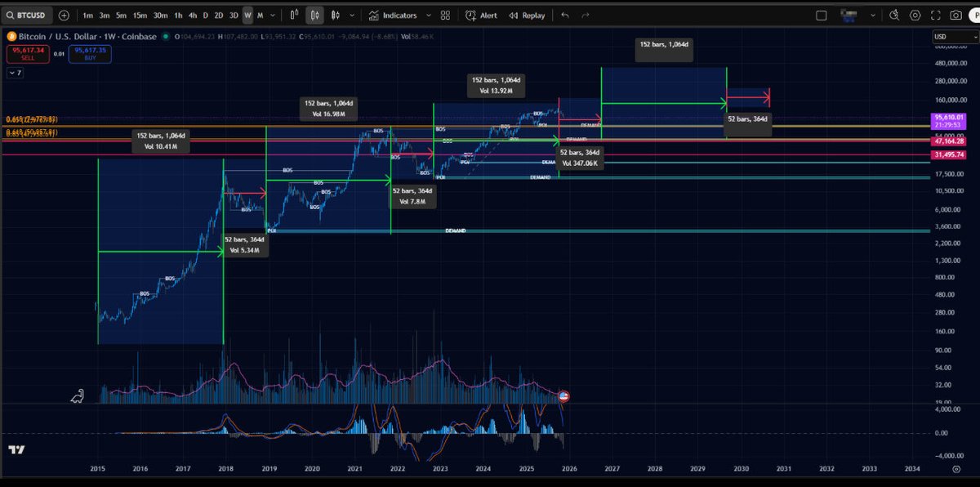Click the Bitcoin symbol logo in legend
The image size is (980, 487).
click(11, 37)
